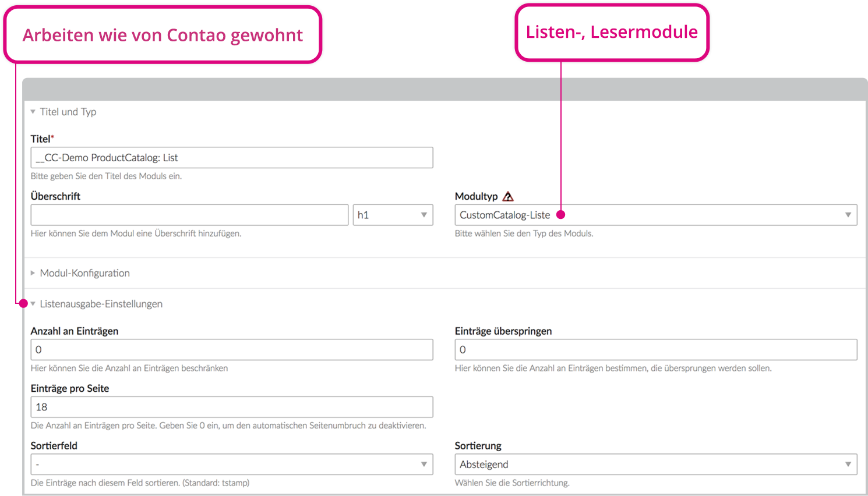Click the warning icon next to Modultyp
Image resolution: width=868 pixels, height=496 pixels.
(x=508, y=196)
